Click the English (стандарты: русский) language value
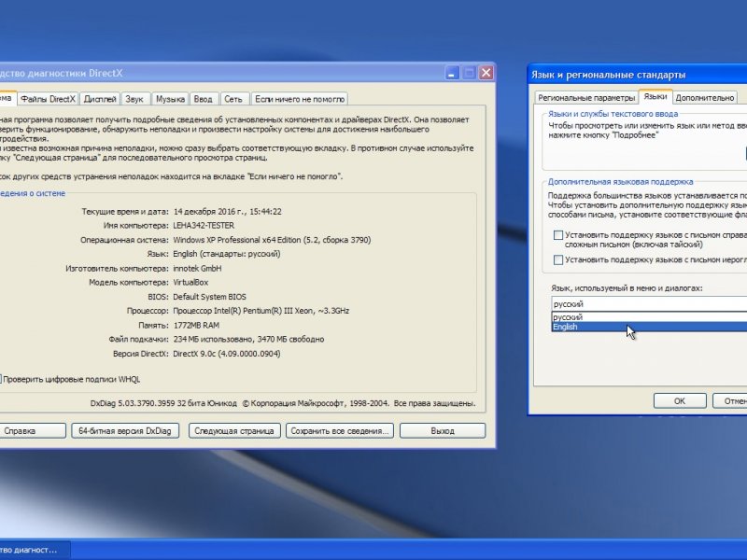This screenshot has width=747, height=560. point(227,254)
